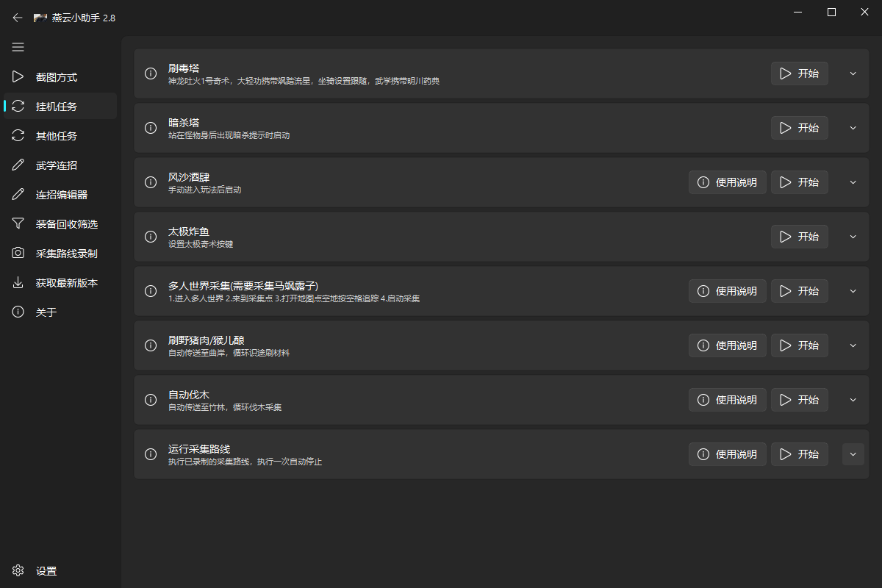Click 获取最新版本 in the sidebar
882x588 pixels.
pos(60,283)
